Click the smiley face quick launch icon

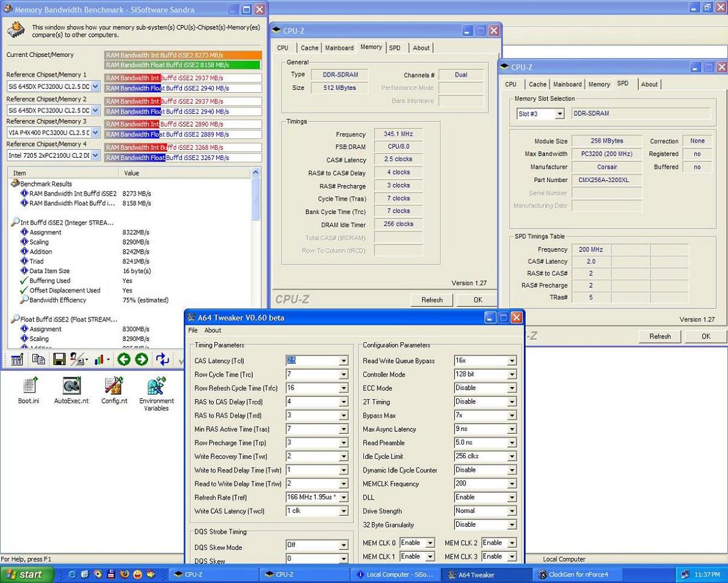pos(137,574)
